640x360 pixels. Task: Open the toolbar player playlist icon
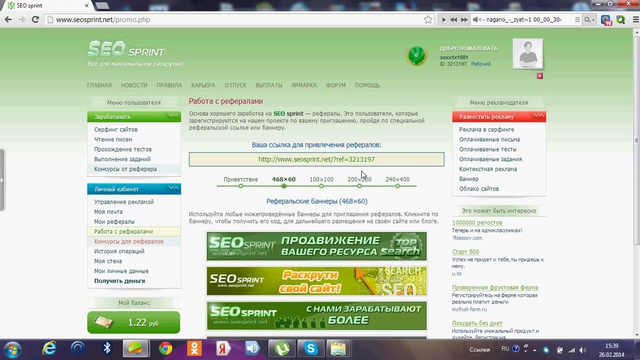pyautogui.click(x=577, y=20)
